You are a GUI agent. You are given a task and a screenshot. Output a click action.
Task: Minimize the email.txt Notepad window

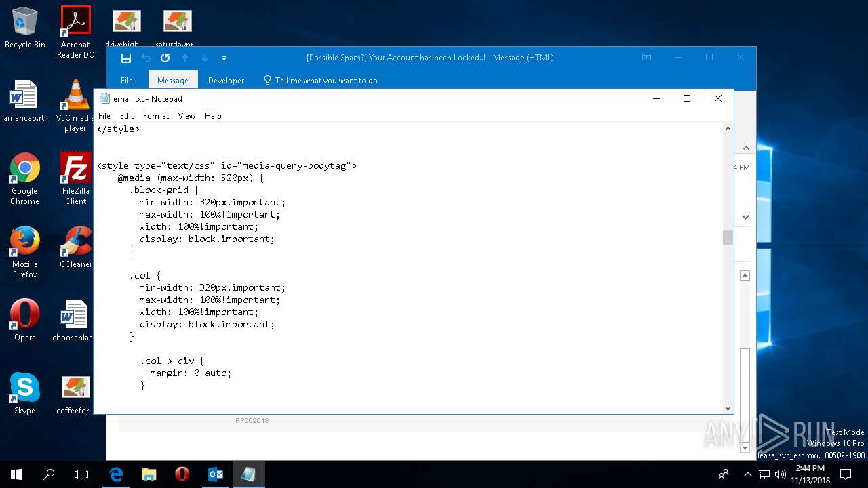656,98
